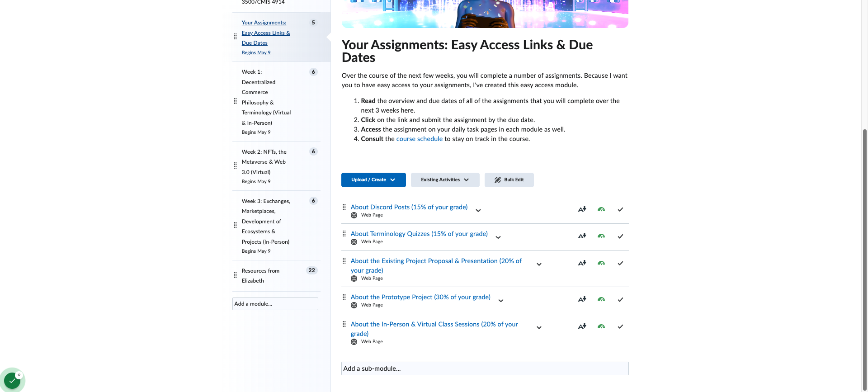Click alternative formats icon for Prototype Project
Image resolution: width=868 pixels, height=392 pixels.
pos(582,299)
